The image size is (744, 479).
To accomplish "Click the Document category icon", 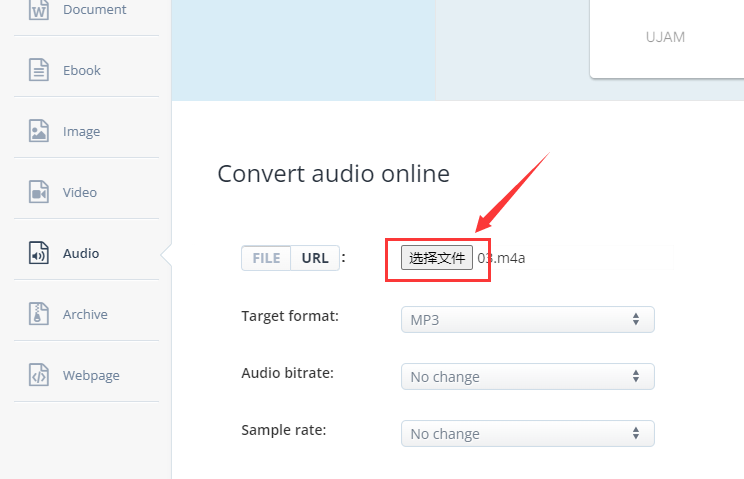I will (39, 9).
